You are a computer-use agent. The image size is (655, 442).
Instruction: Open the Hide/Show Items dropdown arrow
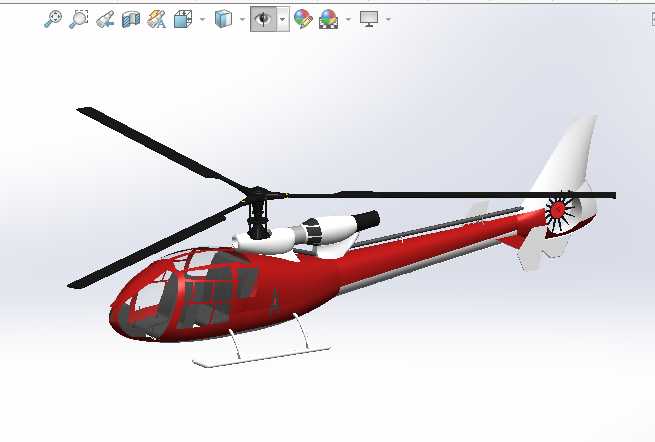tap(283, 19)
